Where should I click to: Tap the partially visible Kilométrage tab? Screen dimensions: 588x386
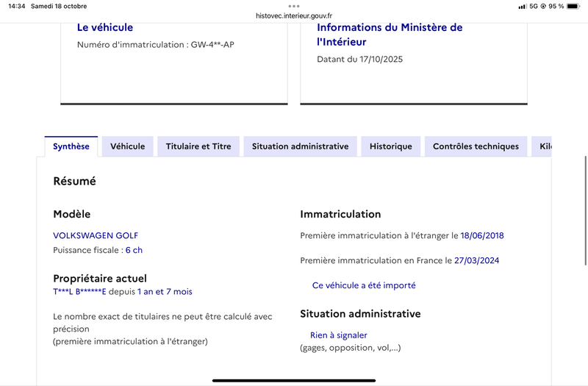click(x=544, y=146)
